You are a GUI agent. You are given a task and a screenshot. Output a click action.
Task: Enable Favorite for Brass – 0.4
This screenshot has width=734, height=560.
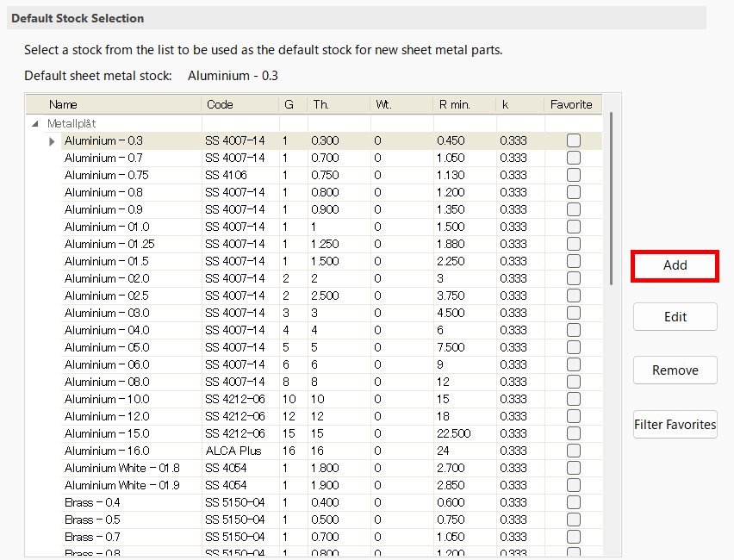click(574, 502)
